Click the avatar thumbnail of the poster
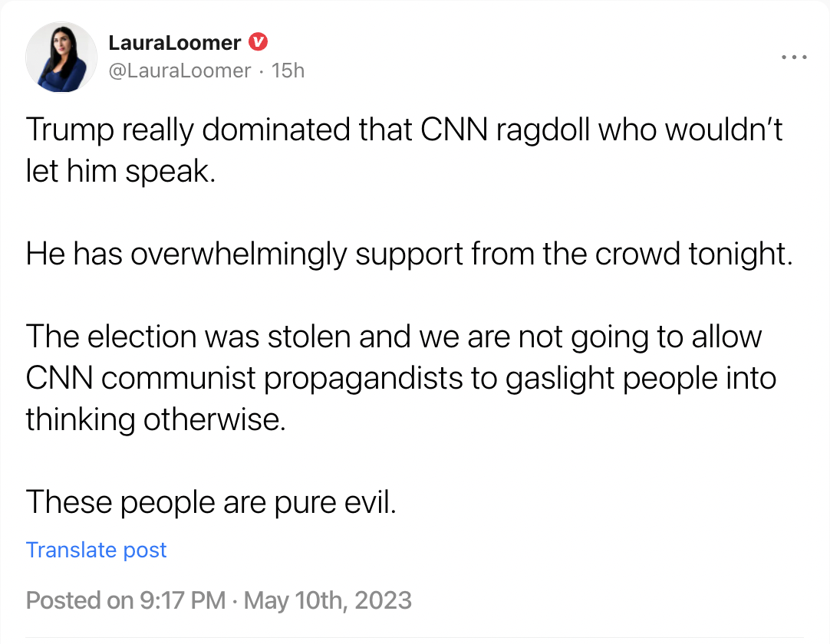 point(61,57)
